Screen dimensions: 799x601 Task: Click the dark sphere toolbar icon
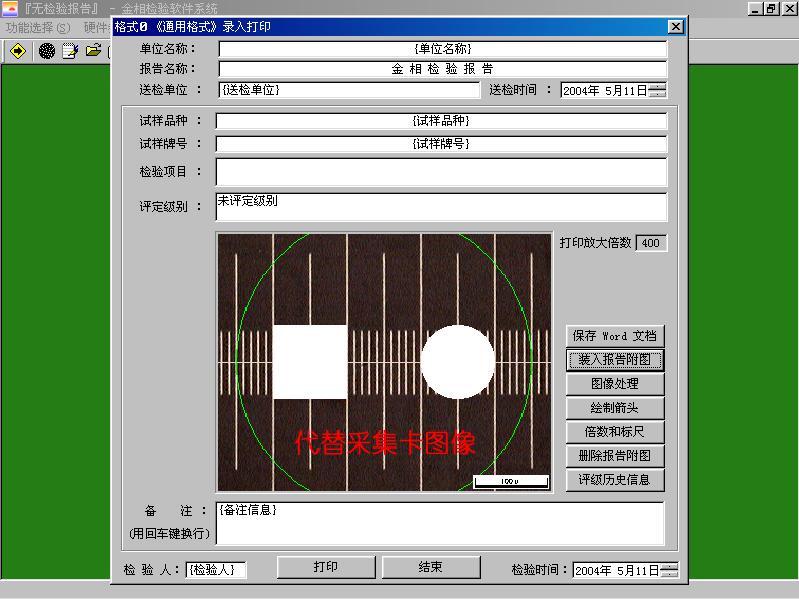[x=46, y=51]
